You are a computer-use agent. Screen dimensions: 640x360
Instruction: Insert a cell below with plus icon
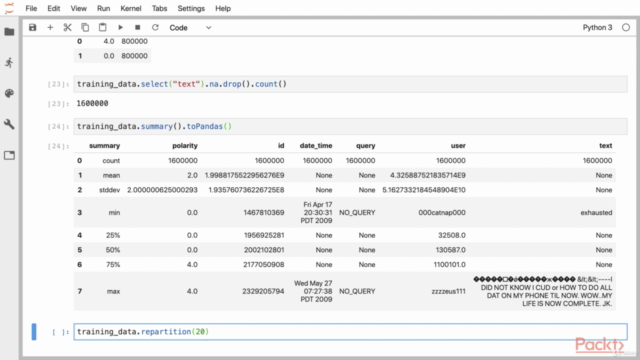click(50, 27)
